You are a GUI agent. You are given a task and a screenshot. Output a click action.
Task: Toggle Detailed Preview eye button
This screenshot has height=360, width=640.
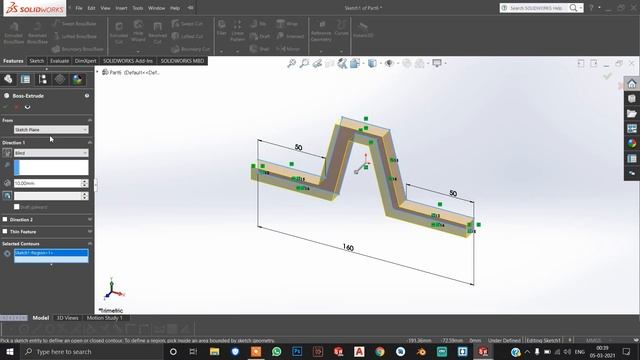(x=27, y=107)
